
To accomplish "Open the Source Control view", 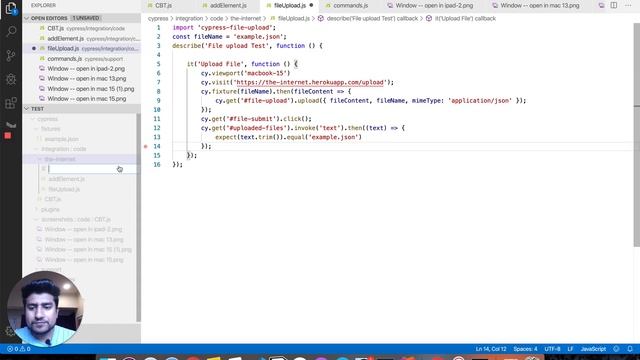I will [x=11, y=55].
